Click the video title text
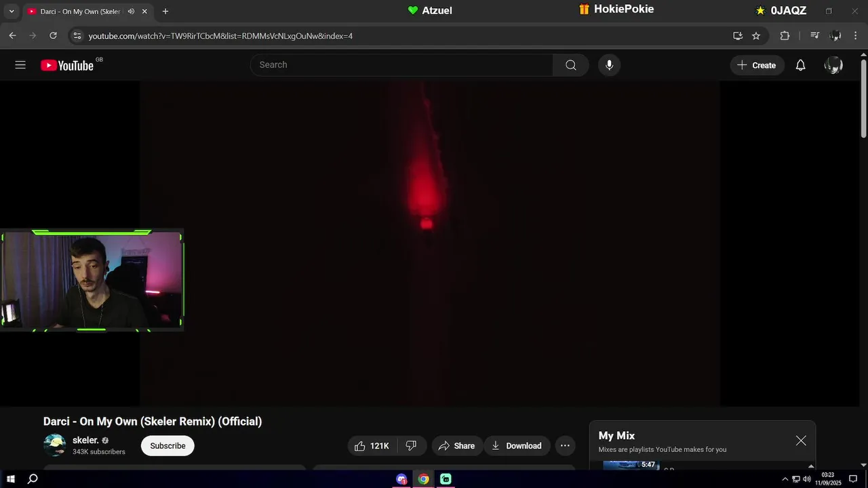Screen dimensions: 868x488 pyautogui.click(x=153, y=422)
